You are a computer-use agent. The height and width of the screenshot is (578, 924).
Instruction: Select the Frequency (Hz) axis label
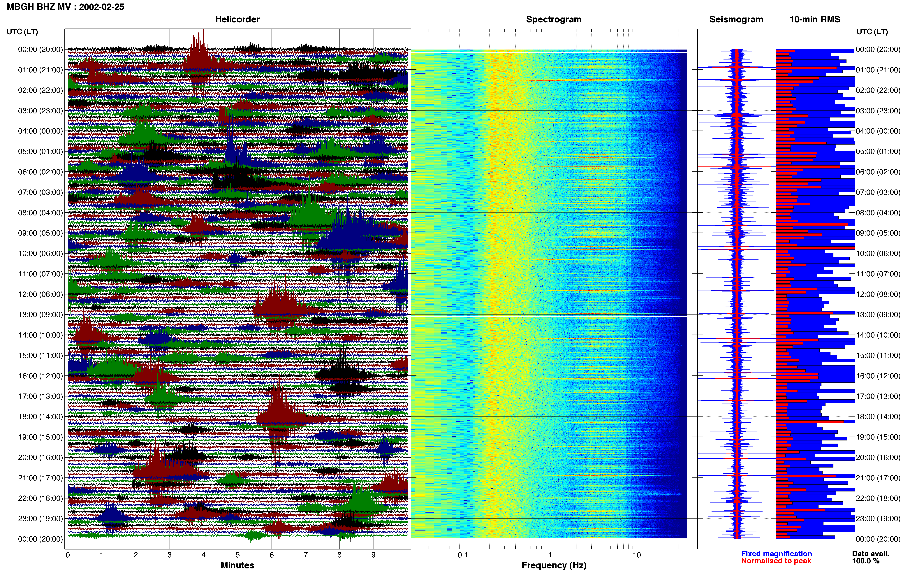554,565
